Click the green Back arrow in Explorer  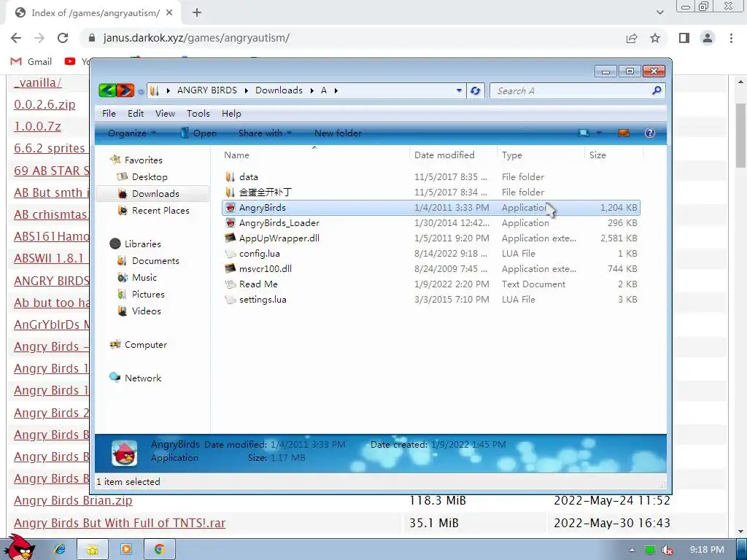click(107, 90)
